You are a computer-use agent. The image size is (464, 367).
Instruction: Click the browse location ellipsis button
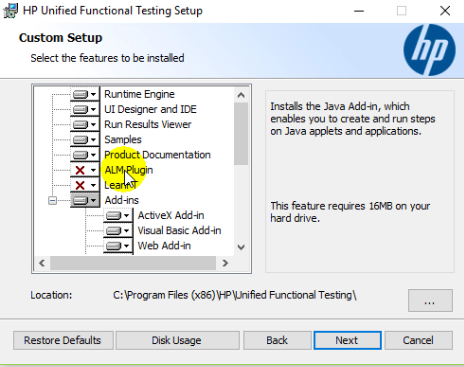[430, 301]
